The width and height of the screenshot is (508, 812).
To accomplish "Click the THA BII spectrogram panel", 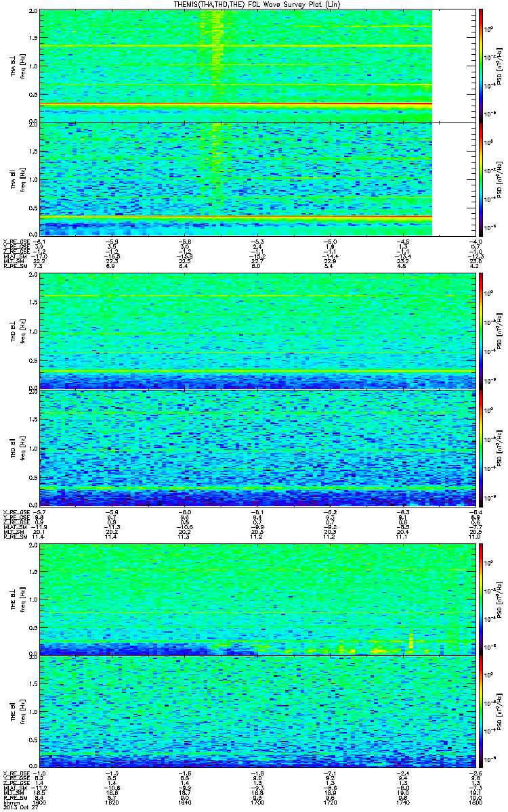I will (x=258, y=179).
